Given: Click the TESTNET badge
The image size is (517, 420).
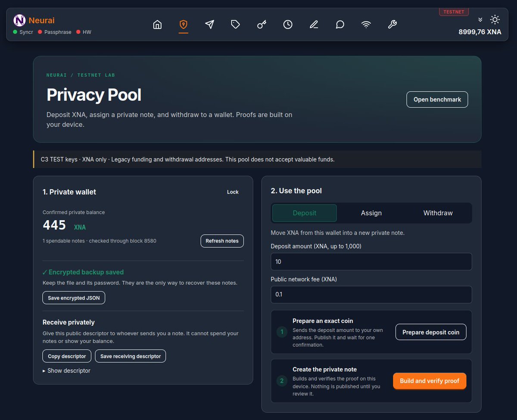Looking at the screenshot, I should [x=454, y=12].
